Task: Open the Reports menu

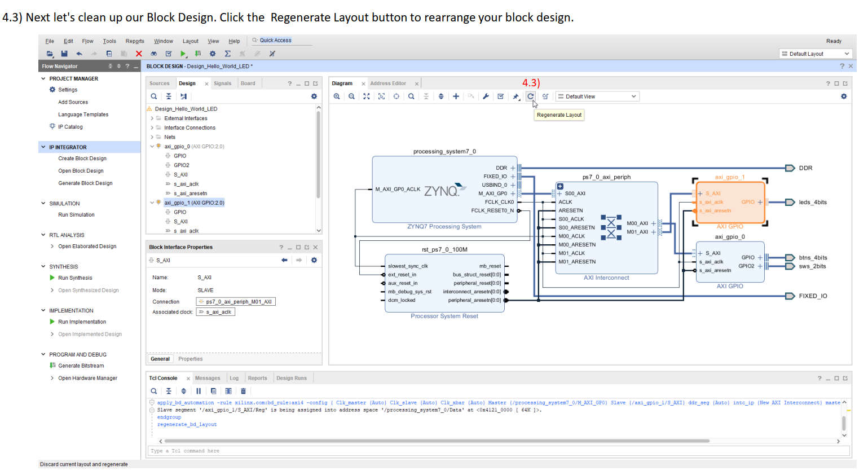Action: click(135, 41)
